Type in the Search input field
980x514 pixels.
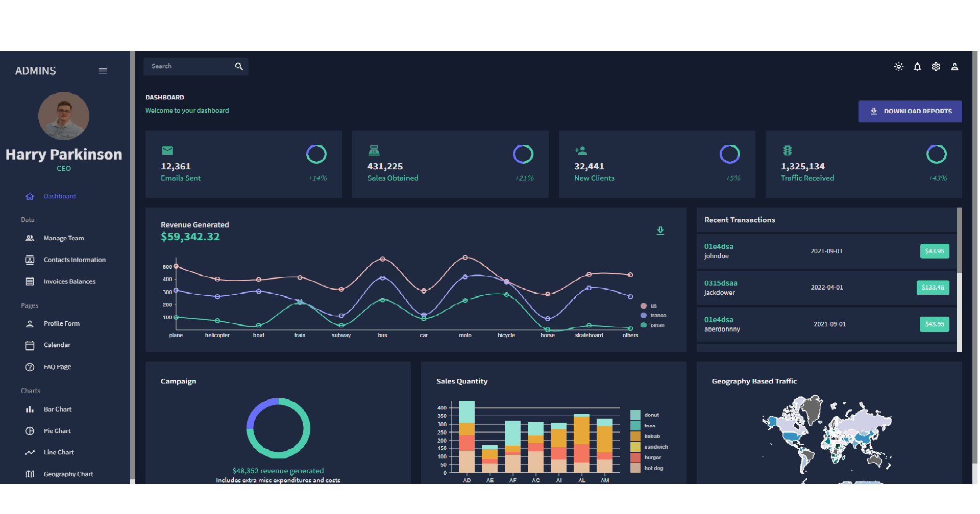(x=188, y=67)
